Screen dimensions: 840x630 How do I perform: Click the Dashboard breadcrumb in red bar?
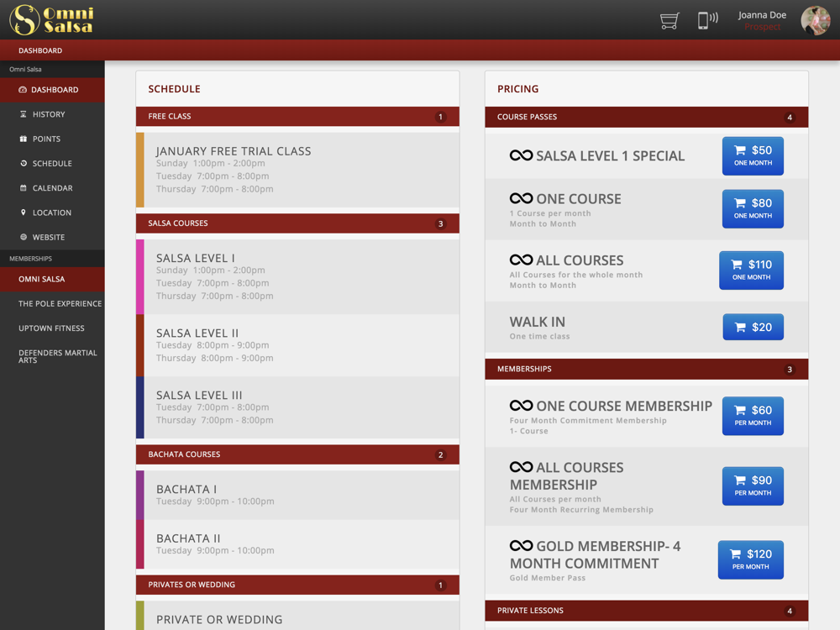click(40, 50)
